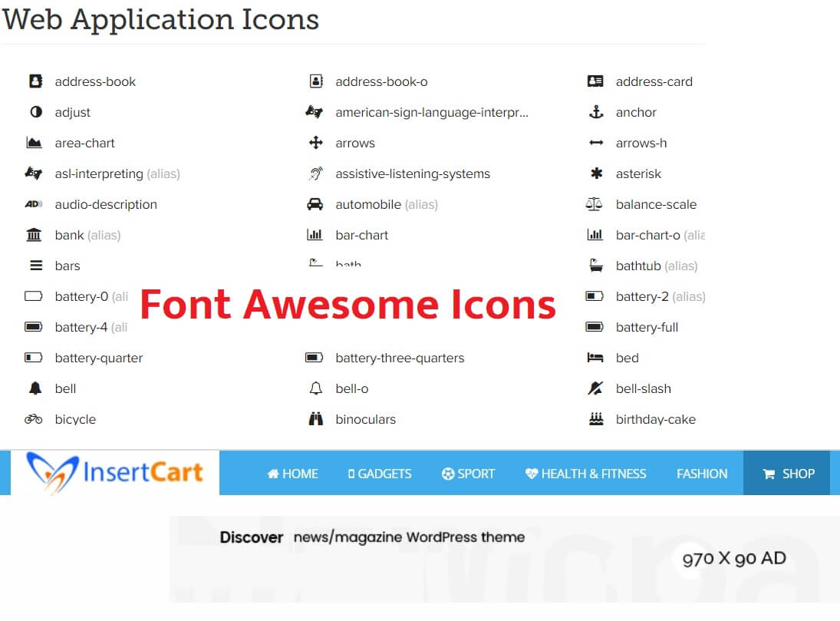Click the battery-0 empty battery icon
The height and width of the screenshot is (621, 840).
[x=33, y=296]
